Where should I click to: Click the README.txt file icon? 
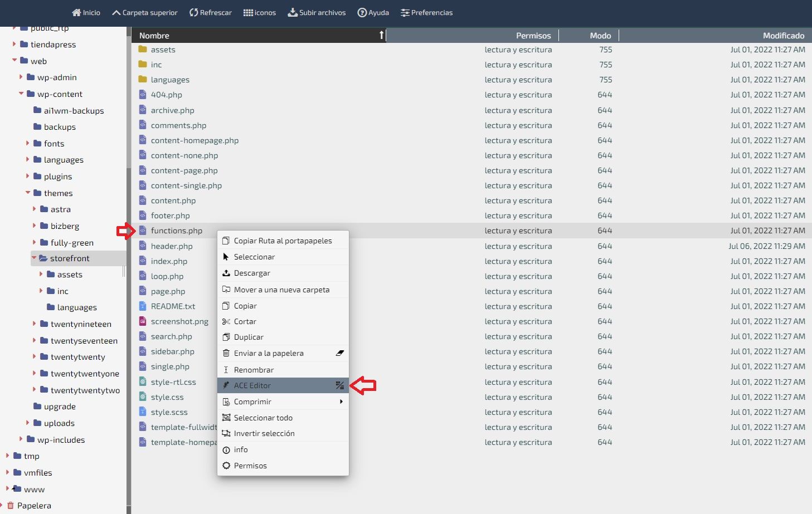click(143, 306)
